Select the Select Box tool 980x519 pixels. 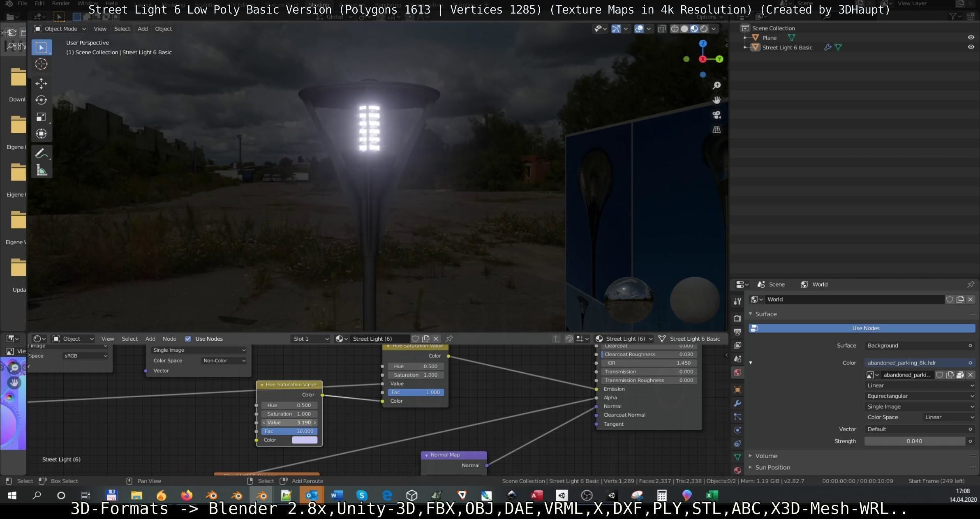(x=42, y=47)
